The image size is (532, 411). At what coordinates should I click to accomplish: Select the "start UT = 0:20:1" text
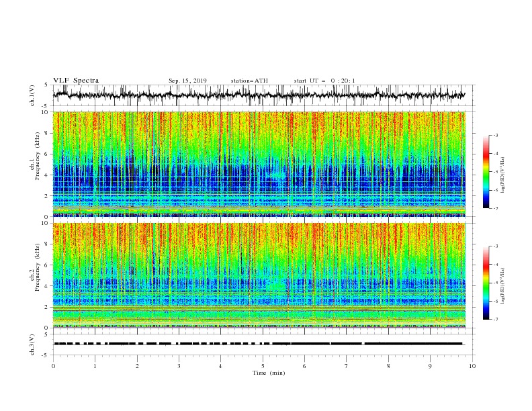click(324, 81)
